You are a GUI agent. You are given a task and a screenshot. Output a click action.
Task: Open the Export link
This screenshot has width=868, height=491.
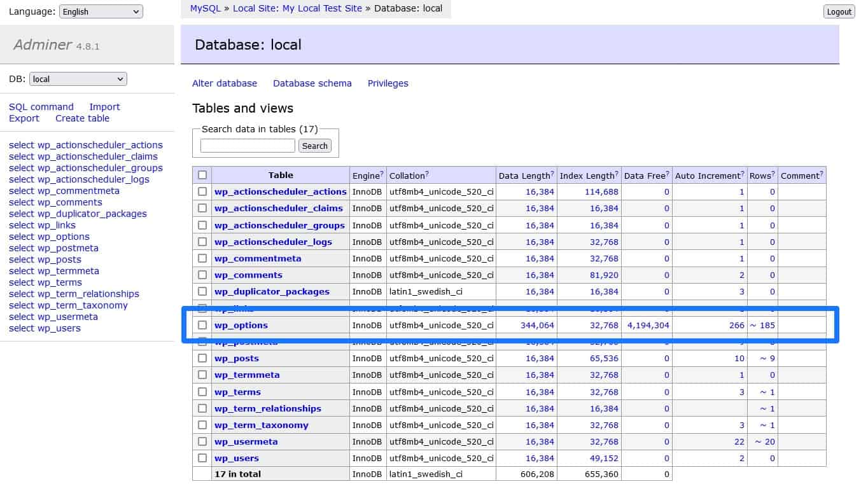pyautogui.click(x=24, y=118)
